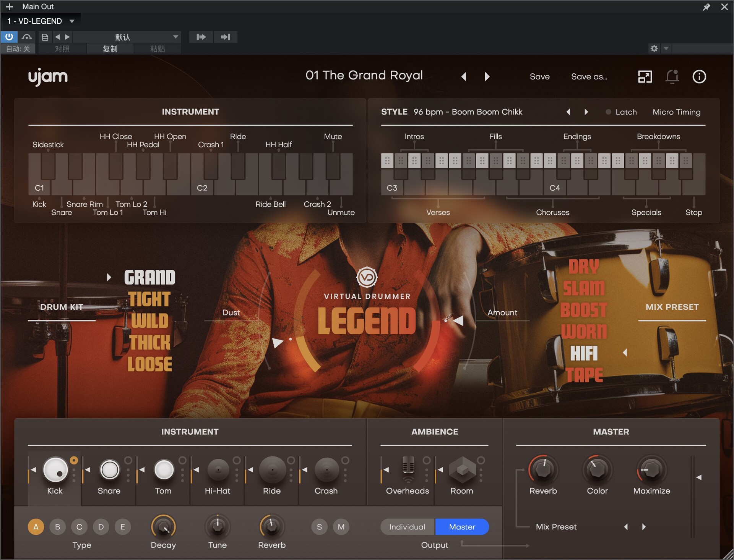Screen dimensions: 734x560
Task: Choose the TAPE mix preset
Action: click(584, 375)
